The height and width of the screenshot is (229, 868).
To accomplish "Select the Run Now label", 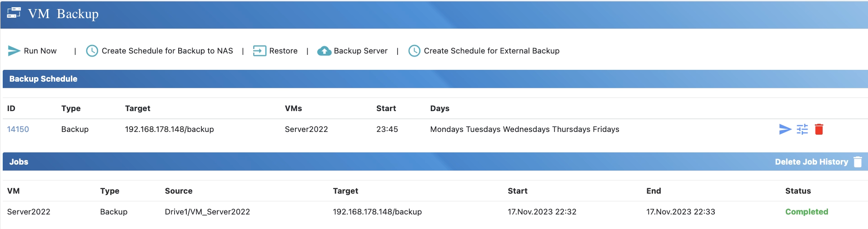I will click(x=40, y=51).
